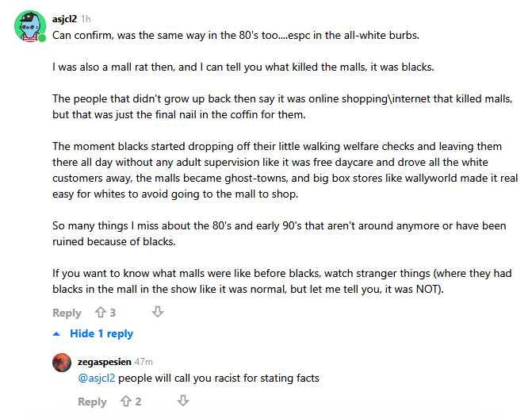
Task: Open the zegaspesien username link
Action: 105,362
